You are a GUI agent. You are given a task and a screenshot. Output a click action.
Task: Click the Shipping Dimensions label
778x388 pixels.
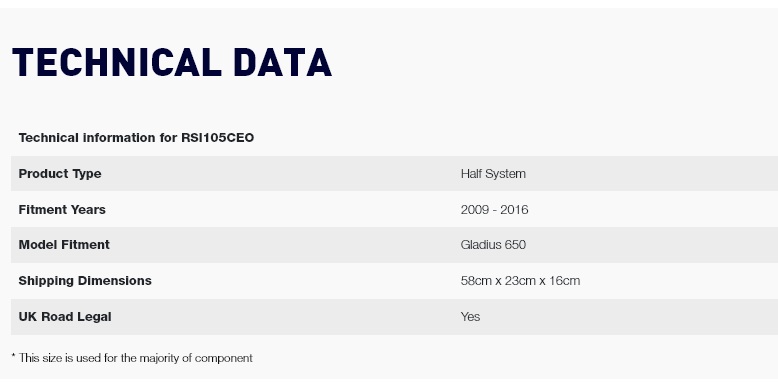[85, 281]
